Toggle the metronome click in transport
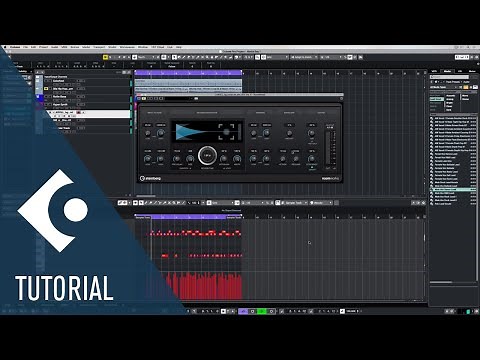This screenshot has width=480, height=360. point(342,311)
